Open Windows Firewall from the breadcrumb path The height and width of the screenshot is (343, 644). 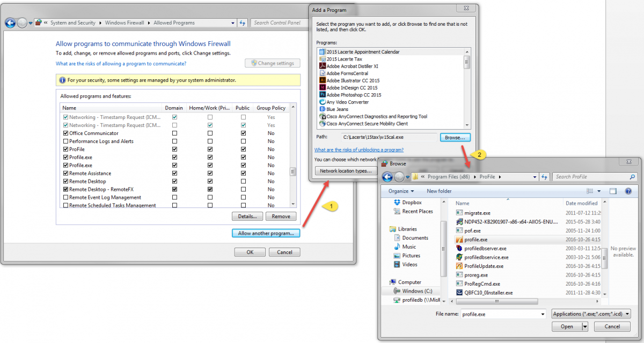click(x=125, y=23)
